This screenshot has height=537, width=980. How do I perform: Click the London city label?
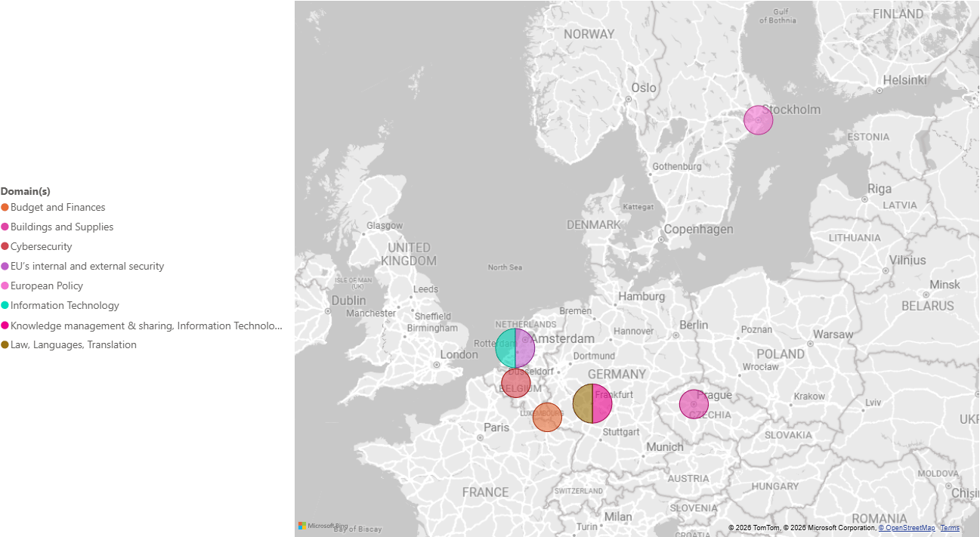click(459, 354)
